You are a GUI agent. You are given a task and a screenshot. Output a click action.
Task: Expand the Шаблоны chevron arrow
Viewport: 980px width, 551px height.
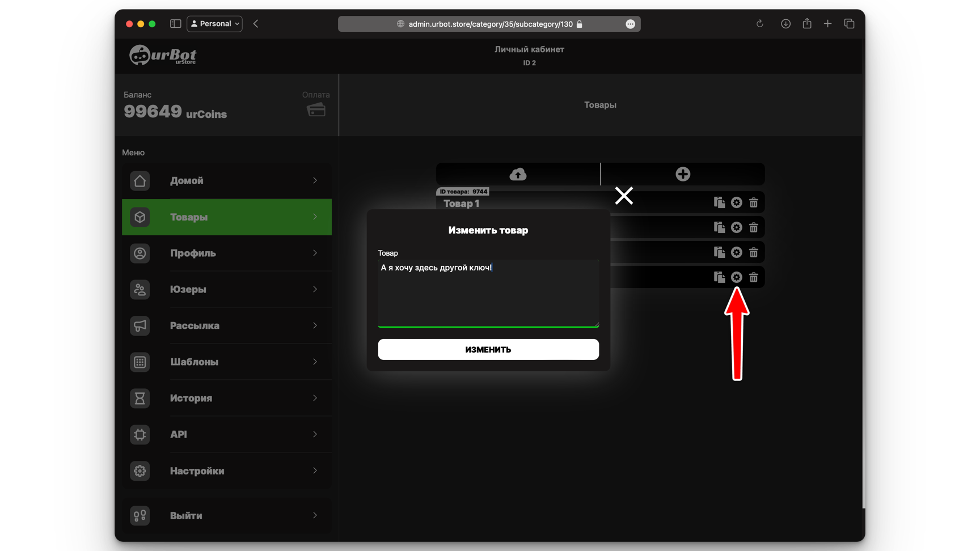point(315,362)
